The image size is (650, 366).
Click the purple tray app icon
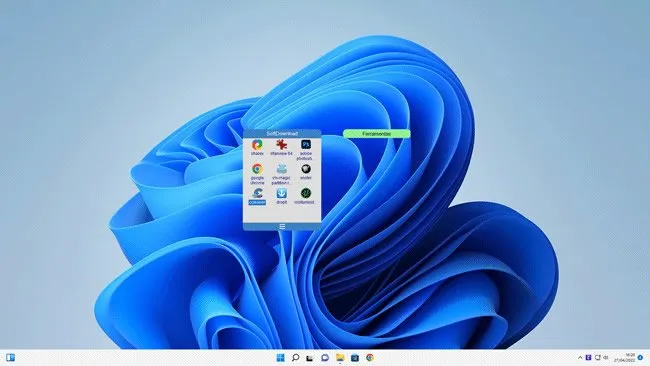[x=588, y=357]
